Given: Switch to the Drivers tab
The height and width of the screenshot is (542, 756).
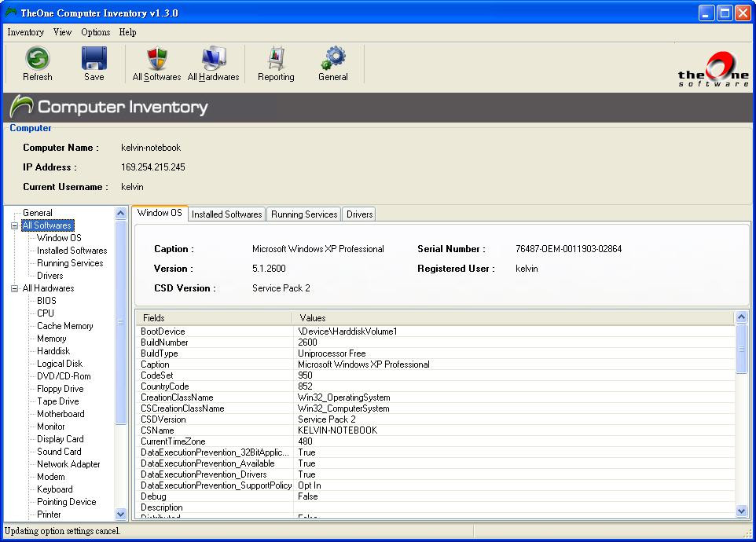Looking at the screenshot, I should pyautogui.click(x=359, y=214).
